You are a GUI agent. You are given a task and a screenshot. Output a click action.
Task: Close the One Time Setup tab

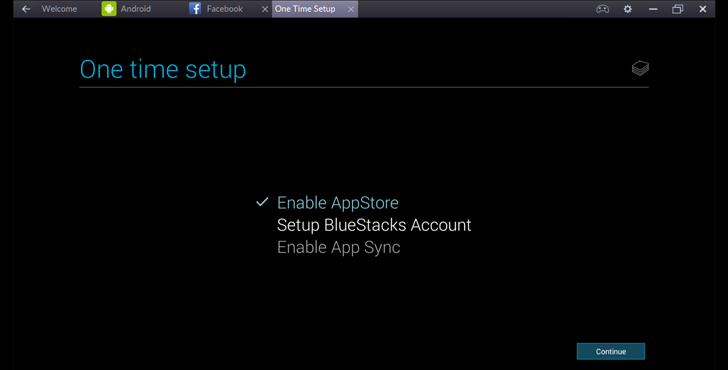351,9
